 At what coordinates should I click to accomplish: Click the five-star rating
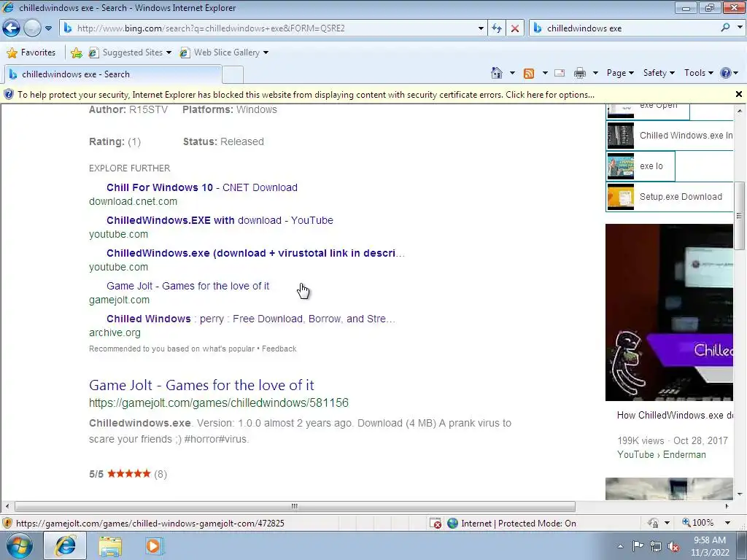click(128, 474)
